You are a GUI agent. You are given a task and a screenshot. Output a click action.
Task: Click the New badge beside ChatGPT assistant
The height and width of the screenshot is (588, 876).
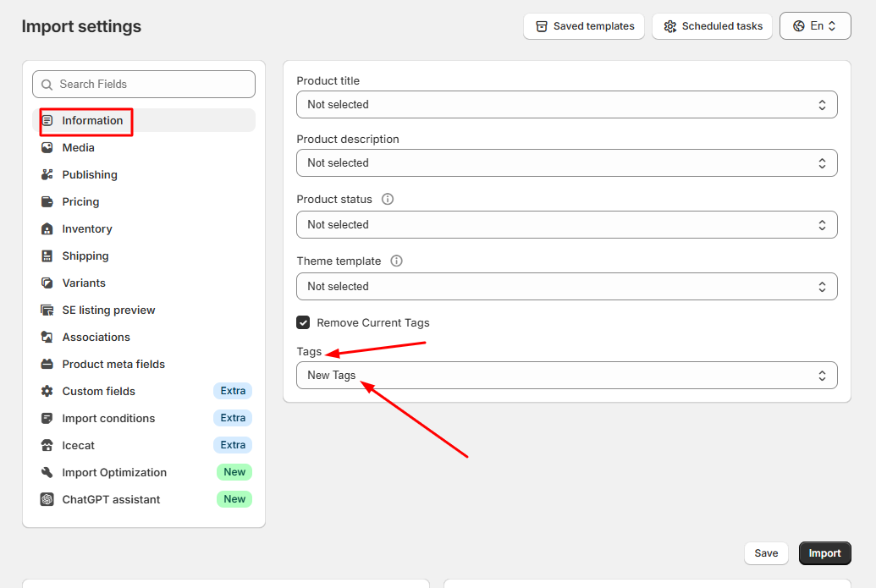pyautogui.click(x=234, y=499)
